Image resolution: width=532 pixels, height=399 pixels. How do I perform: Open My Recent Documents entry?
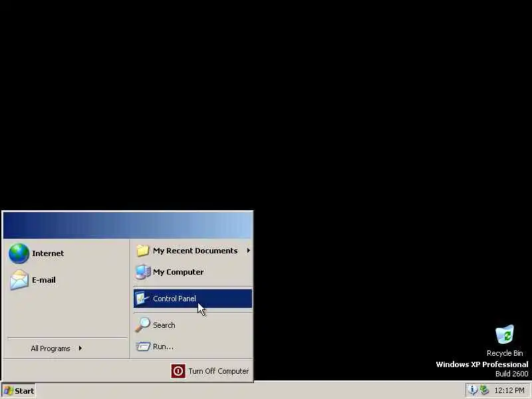coord(193,251)
